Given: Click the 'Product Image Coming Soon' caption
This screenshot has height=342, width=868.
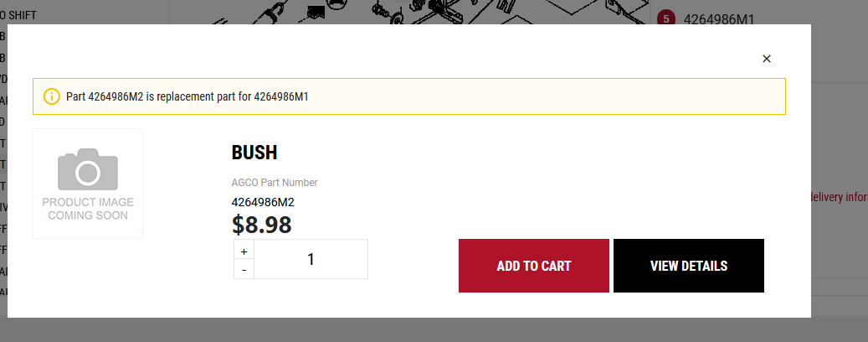Looking at the screenshot, I should pyautogui.click(x=88, y=209).
